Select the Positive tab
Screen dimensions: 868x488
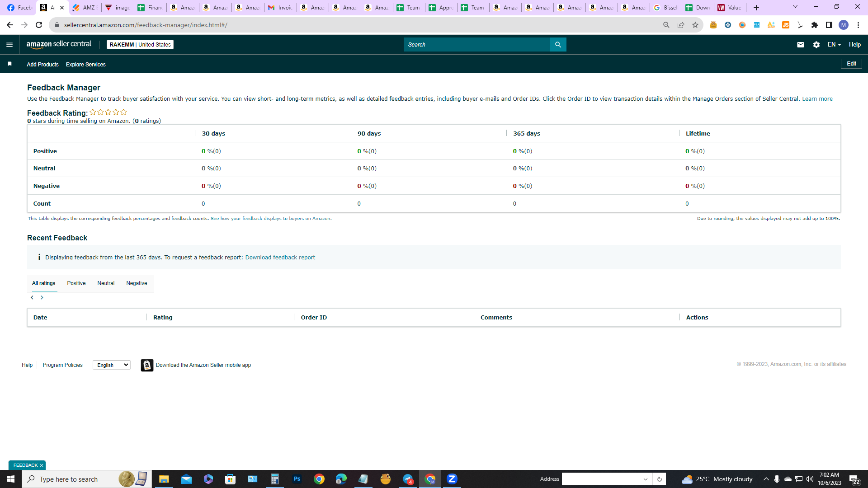click(76, 283)
